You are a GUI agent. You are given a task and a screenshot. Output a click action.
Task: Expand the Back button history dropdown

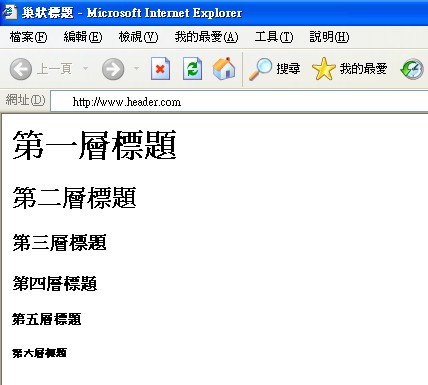(x=85, y=69)
